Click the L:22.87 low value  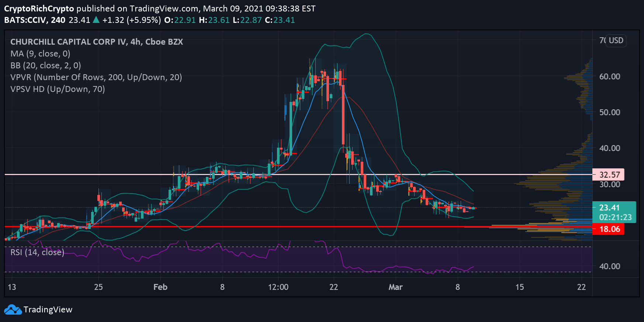(x=247, y=20)
